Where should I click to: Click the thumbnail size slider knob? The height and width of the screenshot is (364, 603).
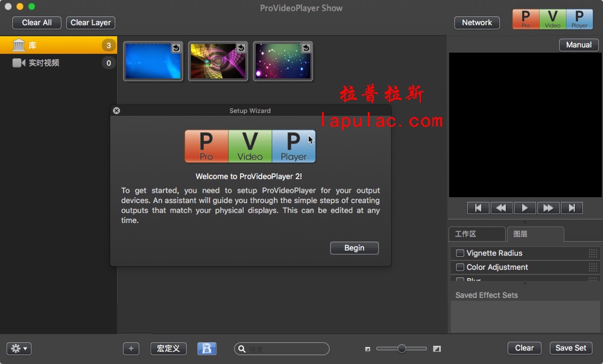402,348
